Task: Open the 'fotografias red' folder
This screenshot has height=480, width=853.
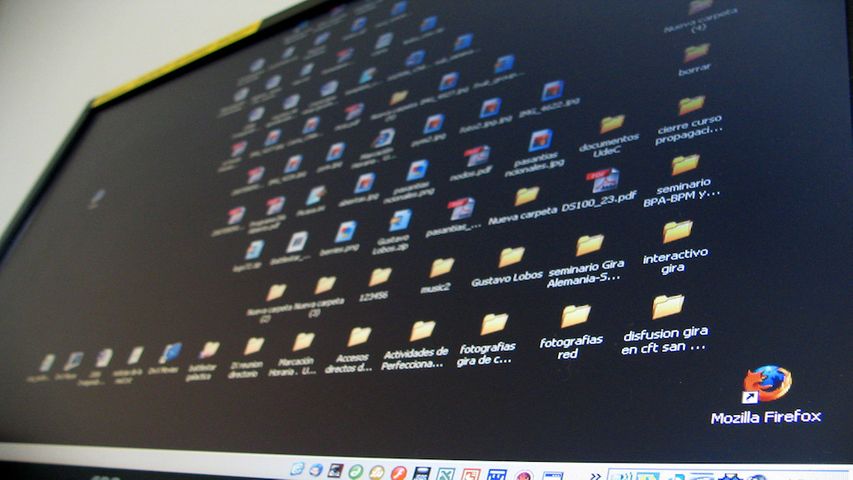Action: [x=575, y=316]
